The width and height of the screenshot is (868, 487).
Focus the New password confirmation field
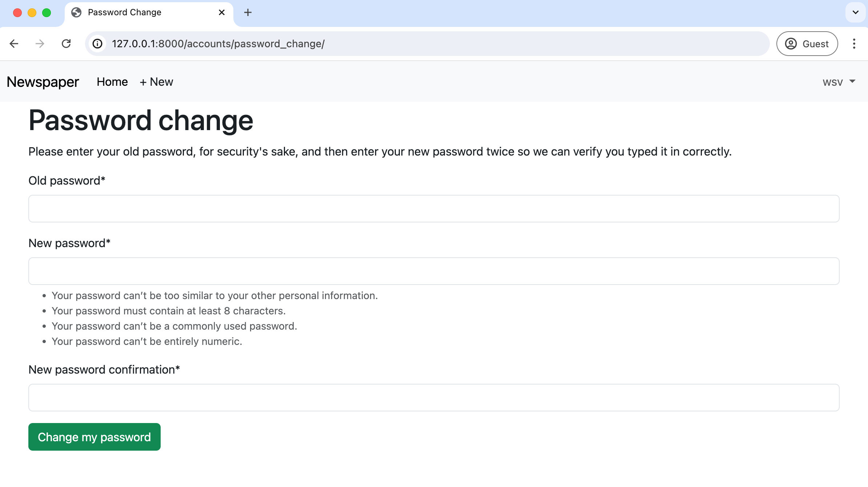pos(434,398)
